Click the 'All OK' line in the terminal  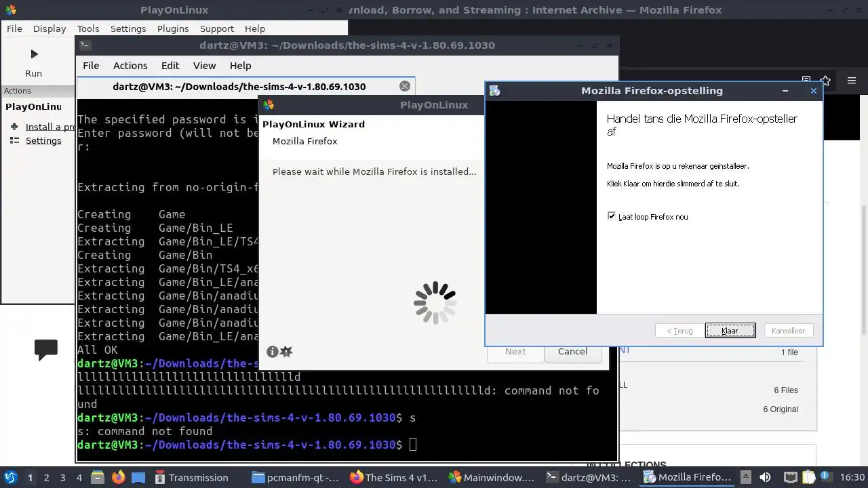point(98,350)
